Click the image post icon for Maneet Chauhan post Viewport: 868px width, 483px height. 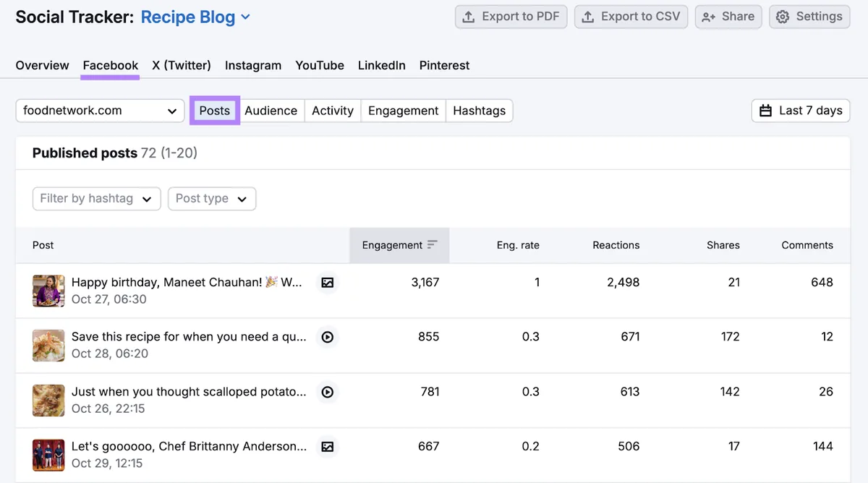coord(328,282)
